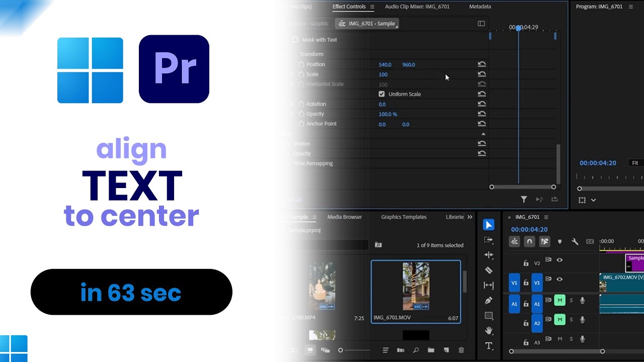Reset the Anchor Point parameter
644x362 pixels.
481,124
